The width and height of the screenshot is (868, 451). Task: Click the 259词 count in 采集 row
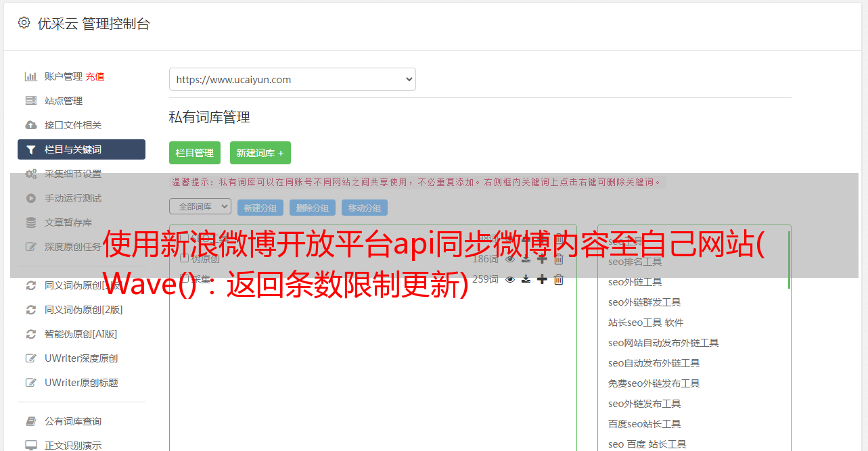coord(485,279)
